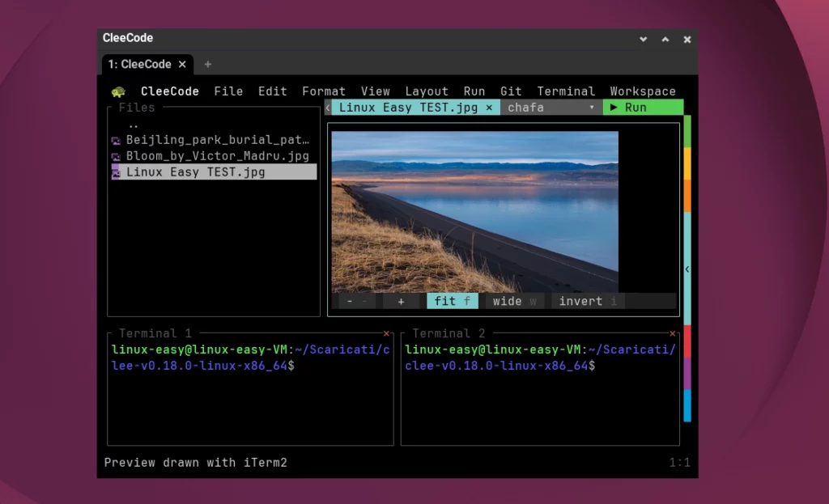Open the Workspace menu
Viewport: 829px width, 504px height.
(x=643, y=91)
